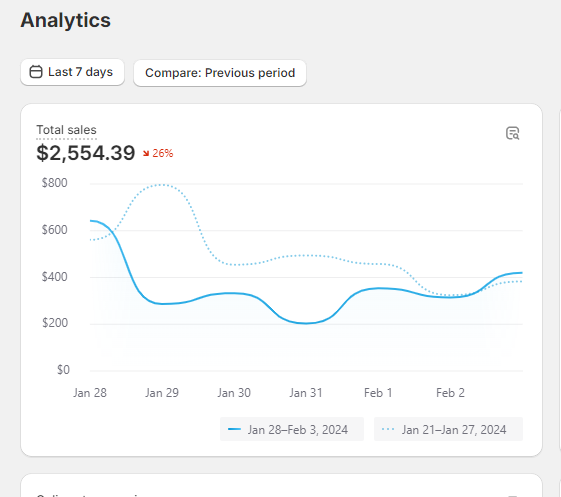Image resolution: width=561 pixels, height=497 pixels.
Task: Click the $800 y-axis label
Action: pyautogui.click(x=54, y=183)
